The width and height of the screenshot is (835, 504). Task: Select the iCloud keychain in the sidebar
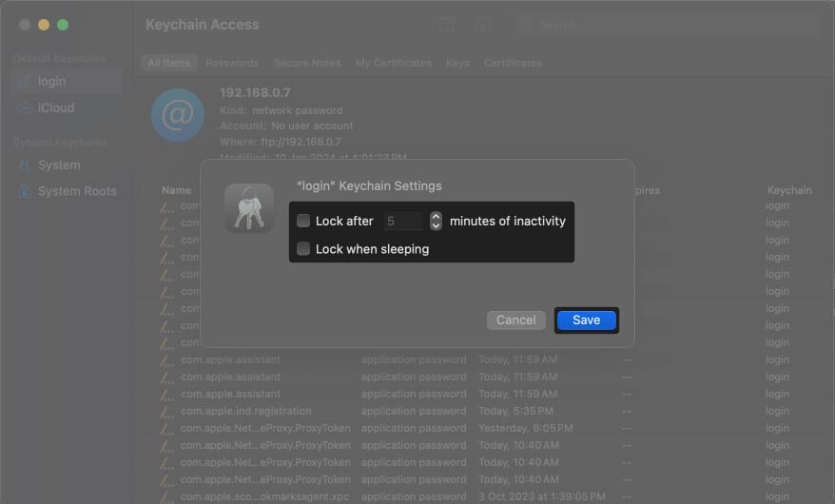tap(68, 108)
